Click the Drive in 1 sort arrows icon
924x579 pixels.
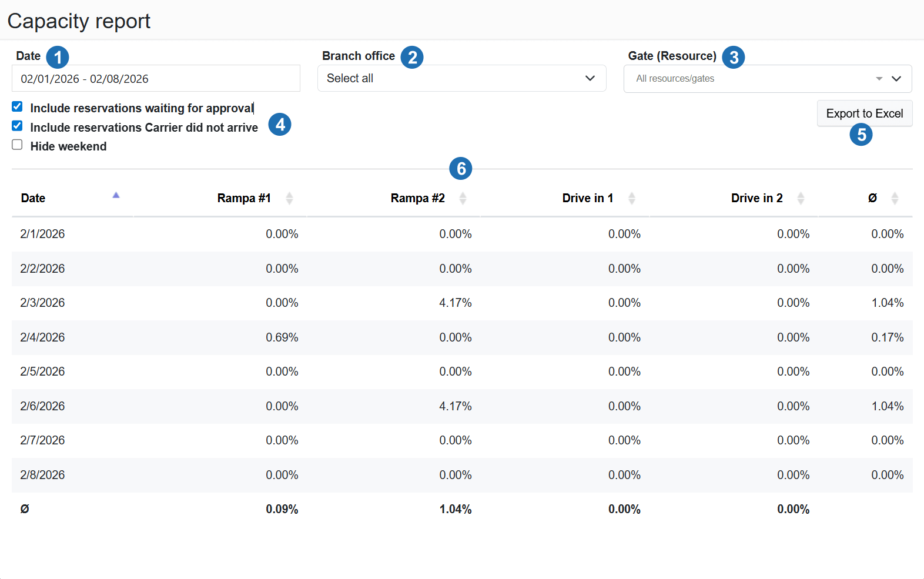pyautogui.click(x=631, y=198)
